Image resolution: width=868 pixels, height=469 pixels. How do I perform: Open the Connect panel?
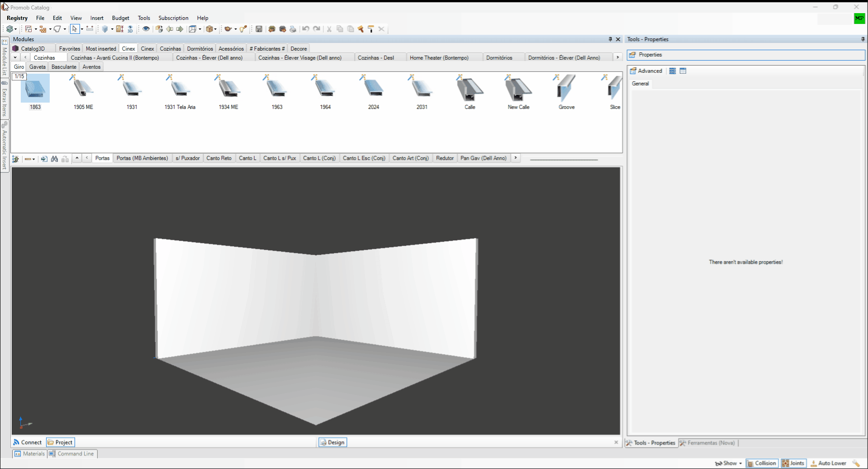tap(27, 442)
